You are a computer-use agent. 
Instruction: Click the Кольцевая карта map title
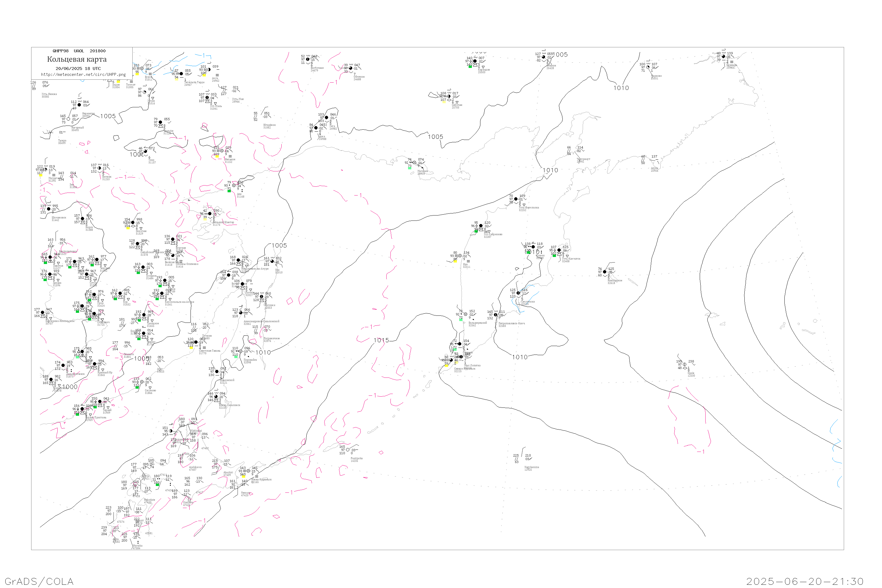point(77,59)
